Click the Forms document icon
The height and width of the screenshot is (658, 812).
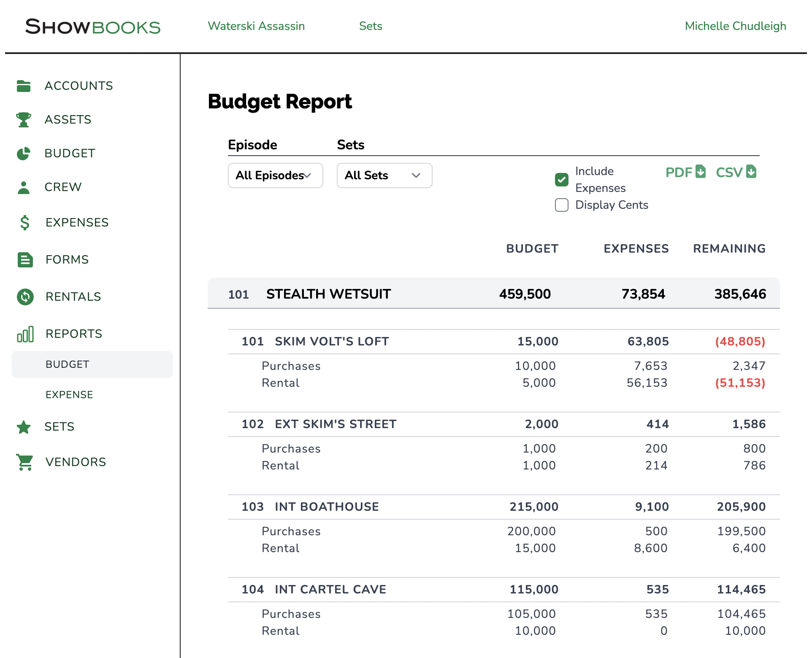[x=25, y=259]
